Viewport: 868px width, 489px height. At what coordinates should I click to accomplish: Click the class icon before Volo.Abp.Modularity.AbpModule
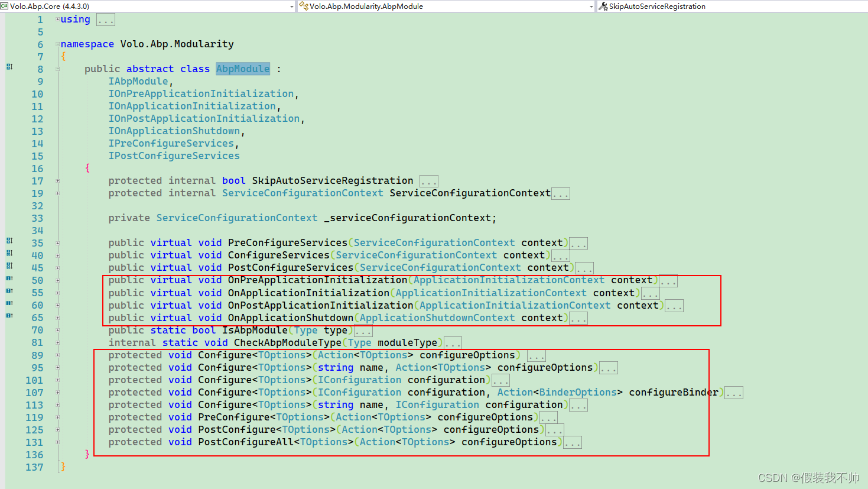click(x=304, y=6)
